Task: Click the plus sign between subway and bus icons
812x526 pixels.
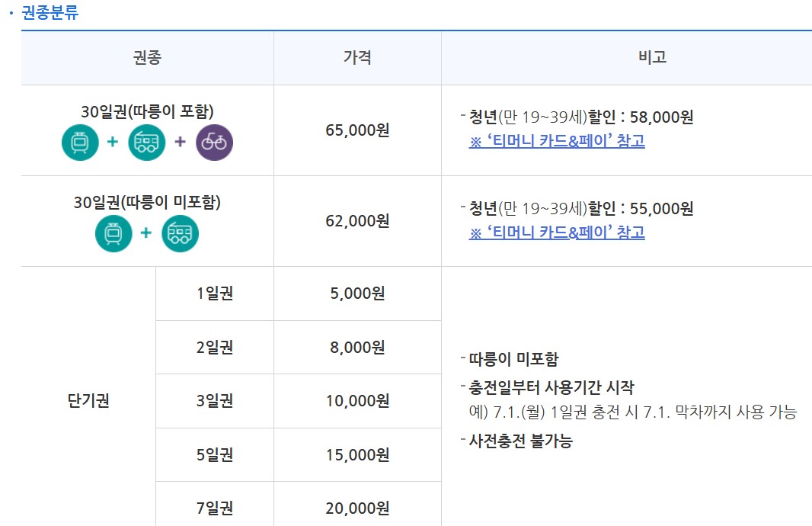Action: (113, 142)
